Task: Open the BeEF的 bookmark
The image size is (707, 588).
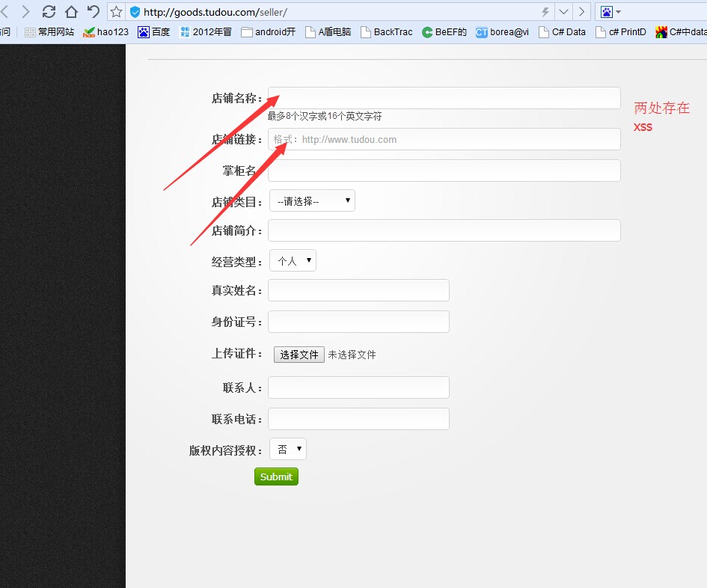Action: tap(444, 32)
